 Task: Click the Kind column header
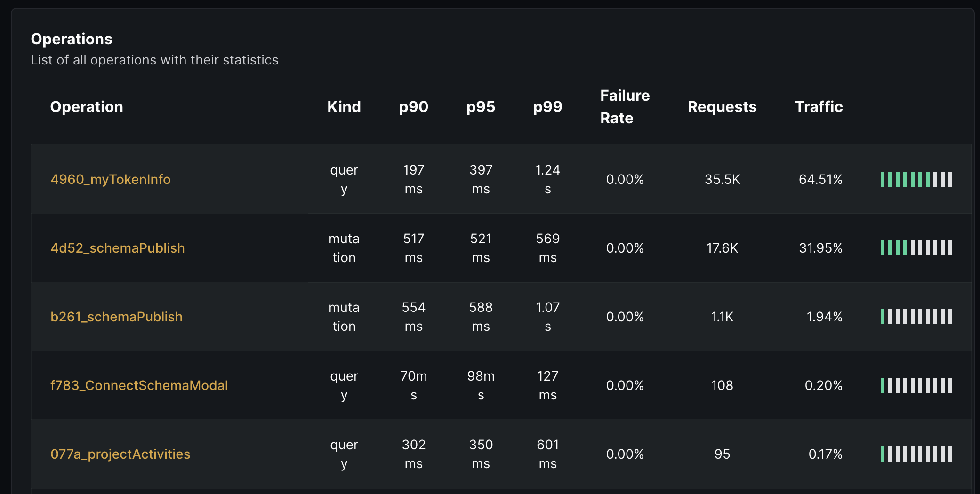tap(344, 107)
